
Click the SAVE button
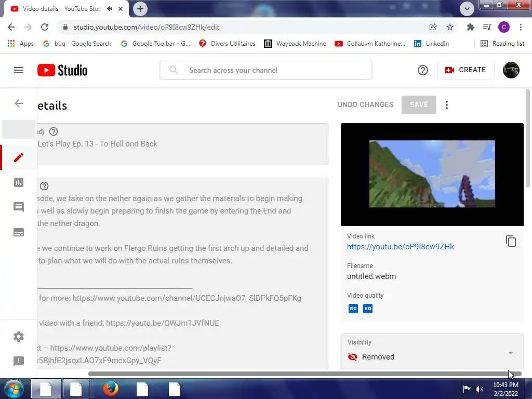(x=419, y=105)
